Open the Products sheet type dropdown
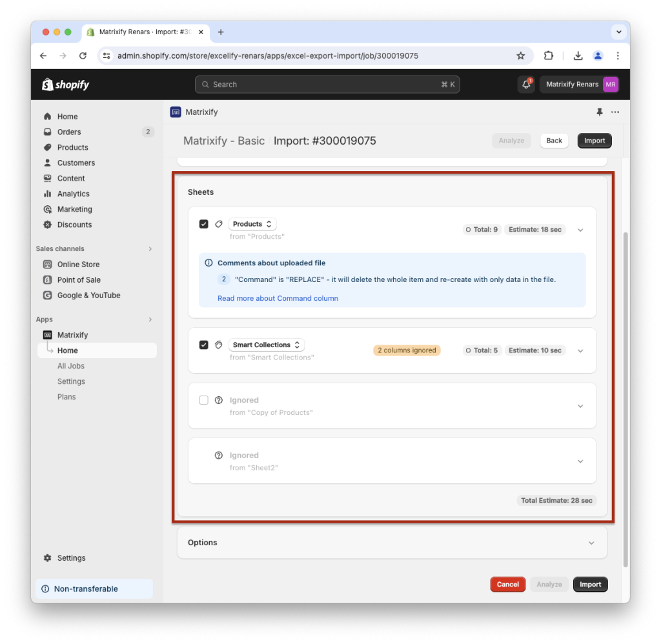Image resolution: width=661 pixels, height=644 pixels. 252,224
